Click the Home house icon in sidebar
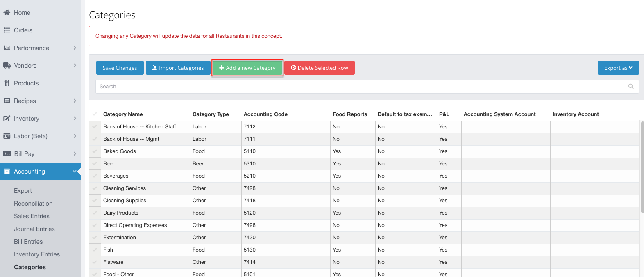Viewport: 644px width, 277px height. click(7, 13)
